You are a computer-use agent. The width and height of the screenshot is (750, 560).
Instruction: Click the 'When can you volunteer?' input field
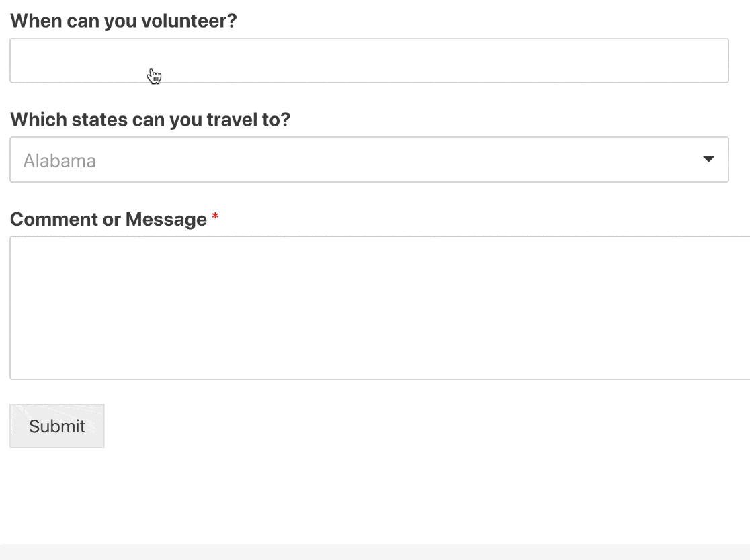(369, 60)
